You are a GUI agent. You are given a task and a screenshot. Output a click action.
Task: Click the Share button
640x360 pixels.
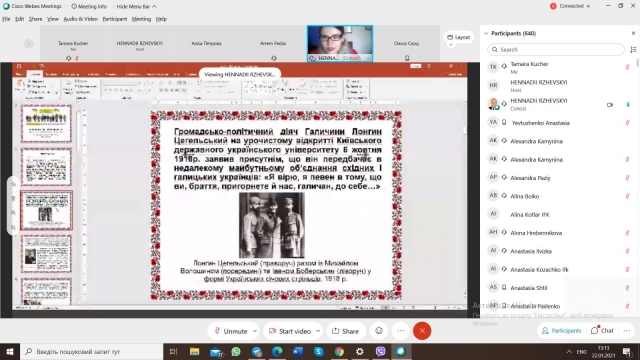coord(346,331)
